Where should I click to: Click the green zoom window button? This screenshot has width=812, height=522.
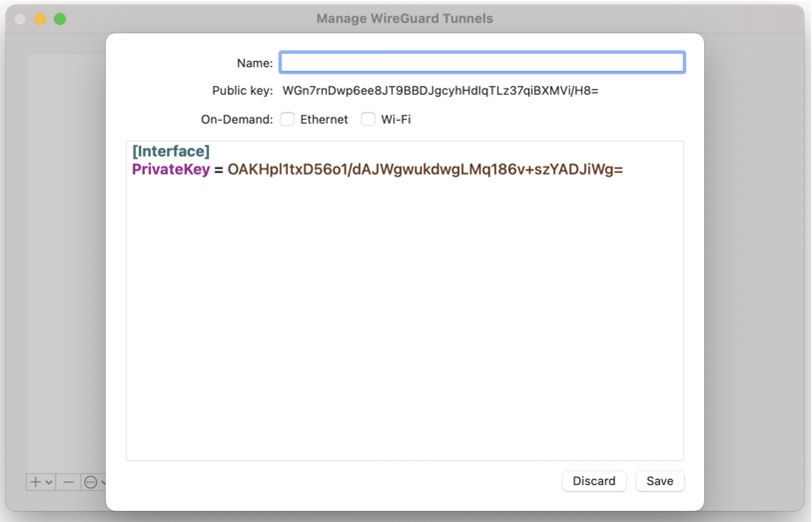(60, 19)
